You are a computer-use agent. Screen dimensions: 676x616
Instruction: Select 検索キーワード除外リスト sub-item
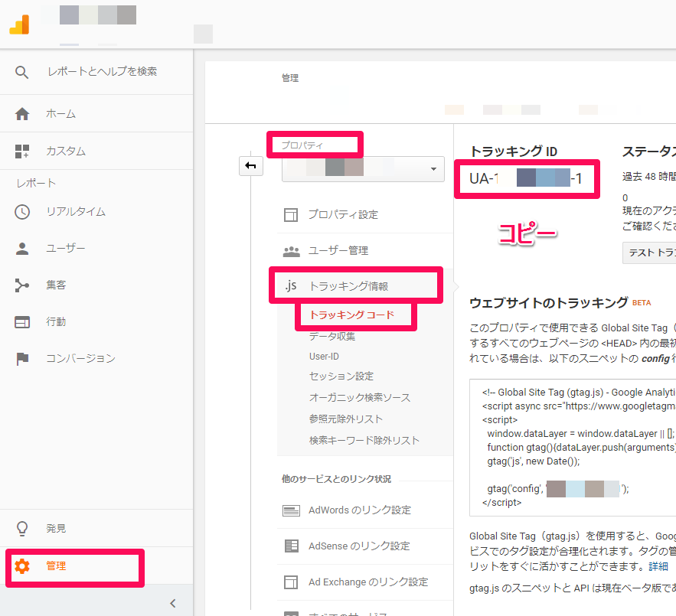point(364,441)
